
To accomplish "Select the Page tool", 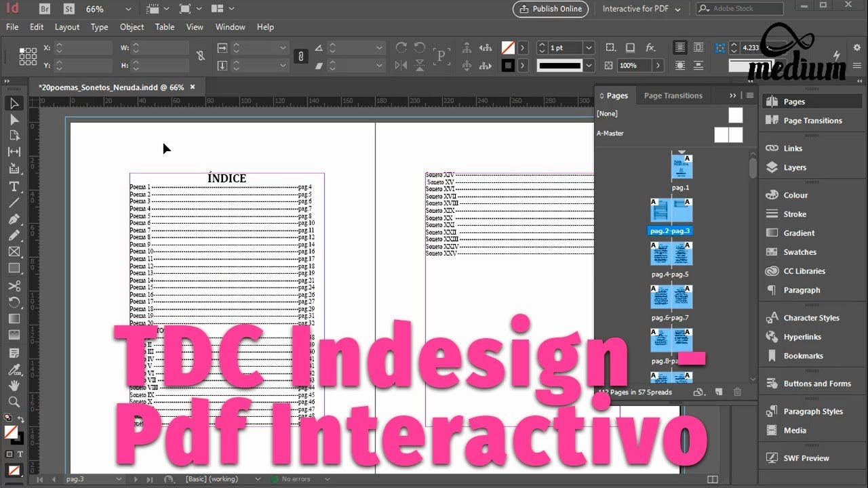I will (14, 136).
